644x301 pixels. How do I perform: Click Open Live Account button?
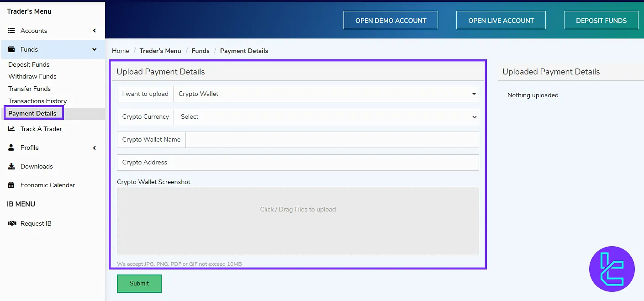click(x=501, y=20)
